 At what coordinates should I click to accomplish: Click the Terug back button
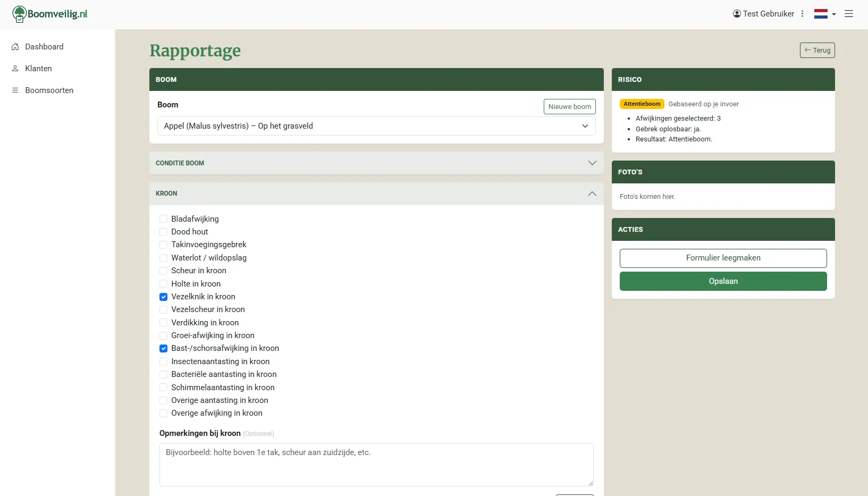pos(817,51)
